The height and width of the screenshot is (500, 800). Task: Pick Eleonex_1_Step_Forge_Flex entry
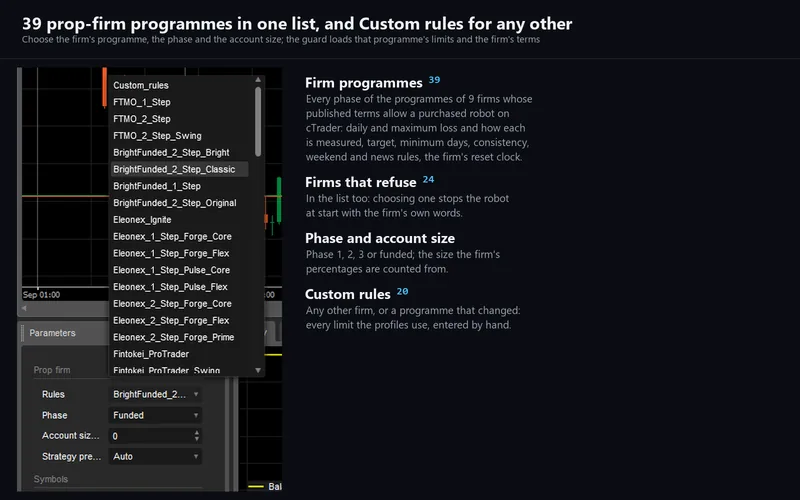pos(171,254)
